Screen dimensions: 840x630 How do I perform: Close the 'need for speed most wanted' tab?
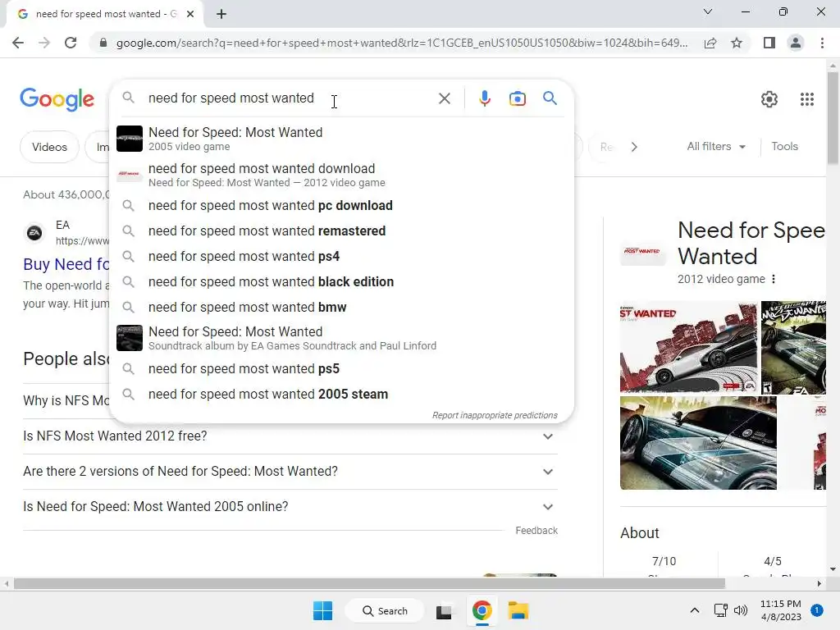190,14
